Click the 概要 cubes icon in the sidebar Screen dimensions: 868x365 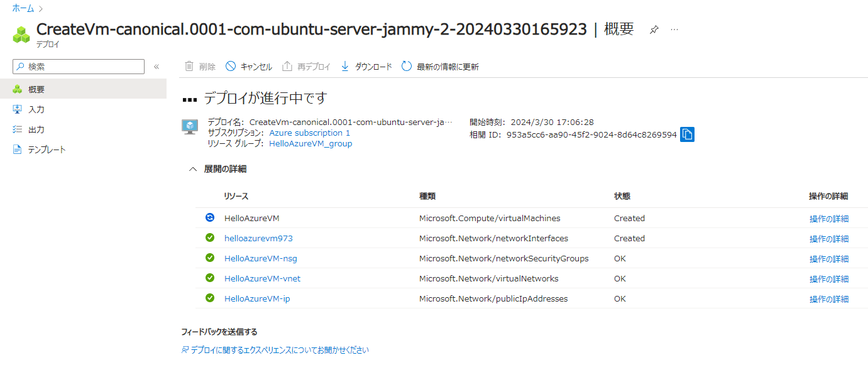(x=17, y=89)
